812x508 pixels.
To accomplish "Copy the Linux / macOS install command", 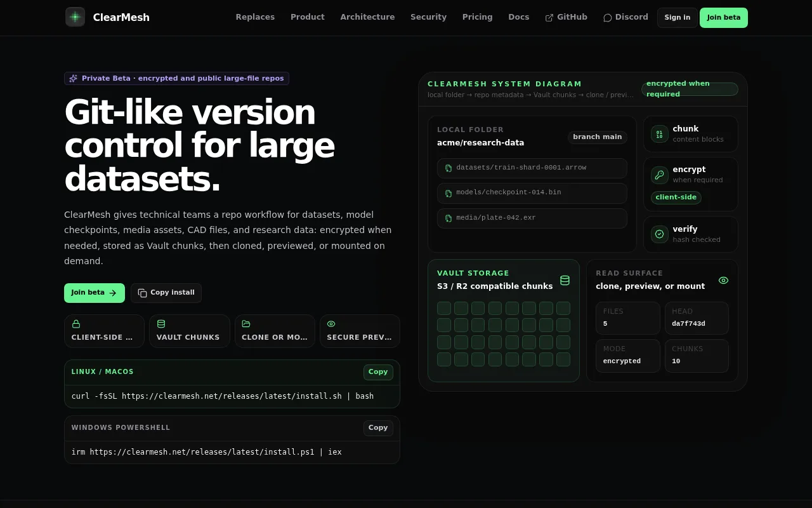I will point(378,372).
